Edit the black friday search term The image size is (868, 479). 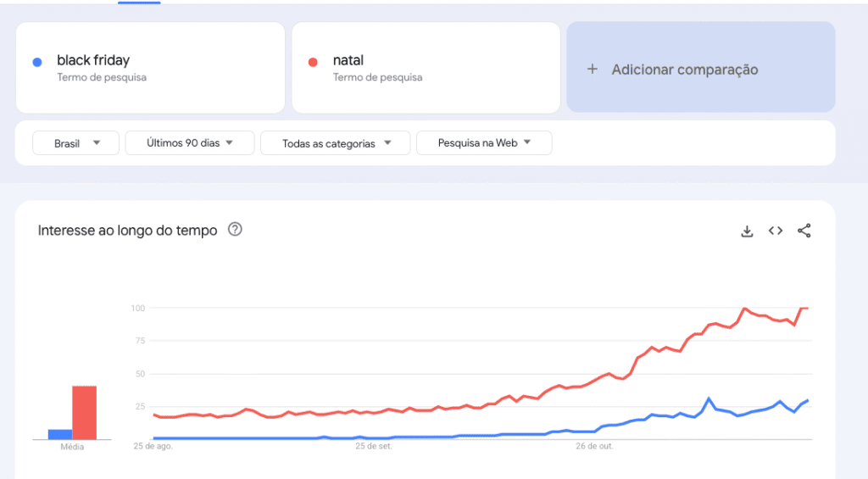(93, 61)
